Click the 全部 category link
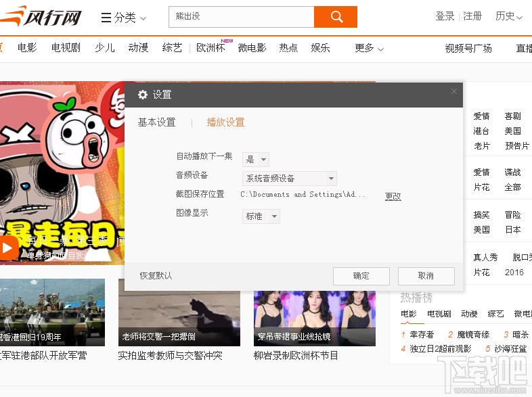This screenshot has height=397, width=532. (x=512, y=187)
